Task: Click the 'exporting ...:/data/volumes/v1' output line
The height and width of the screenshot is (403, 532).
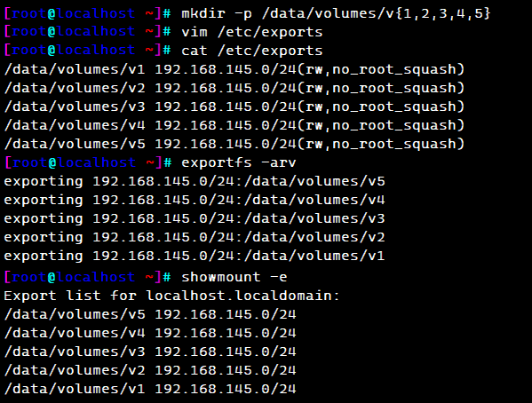Action: click(x=195, y=257)
